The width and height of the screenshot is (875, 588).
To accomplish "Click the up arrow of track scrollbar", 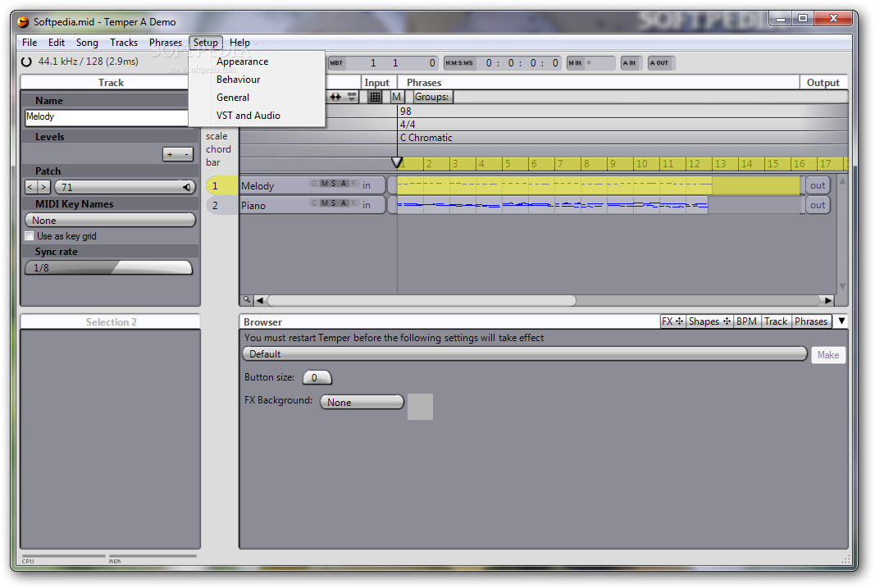I will (843, 181).
